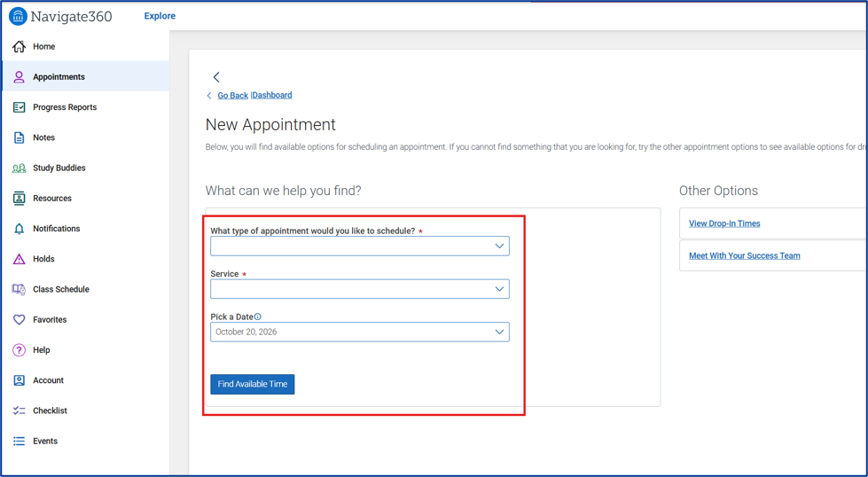Open Notifications in sidebar
Image resolution: width=868 pixels, height=477 pixels.
(85, 229)
